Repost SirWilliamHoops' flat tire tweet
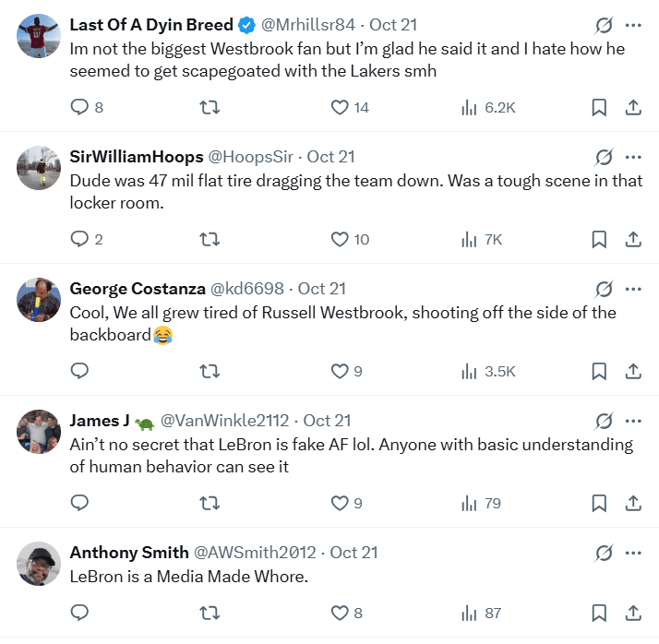 point(210,239)
